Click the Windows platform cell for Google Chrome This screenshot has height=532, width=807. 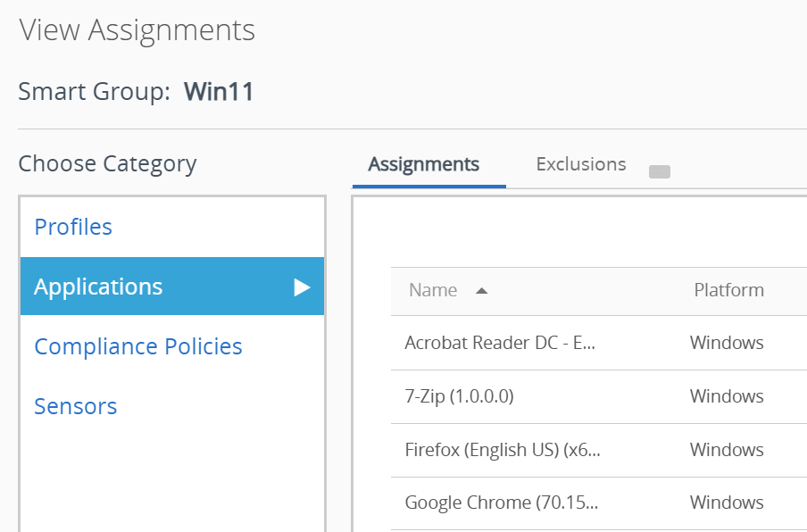pos(727,503)
